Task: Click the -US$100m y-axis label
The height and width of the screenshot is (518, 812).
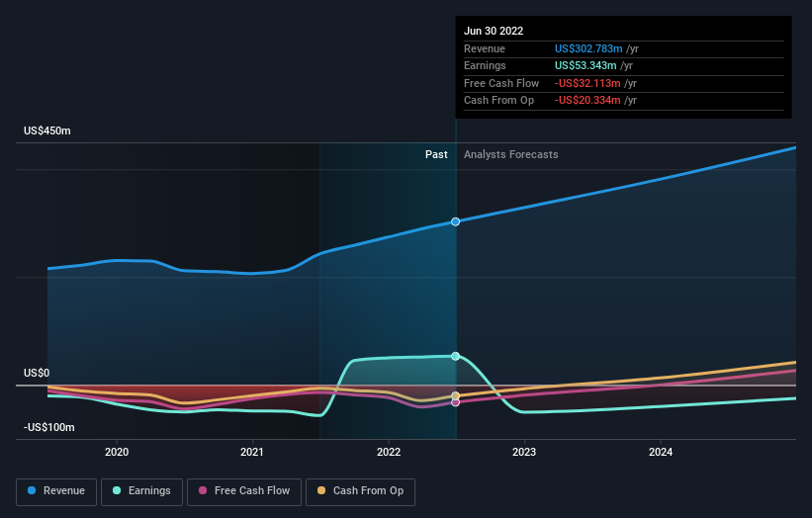Action: (x=49, y=427)
